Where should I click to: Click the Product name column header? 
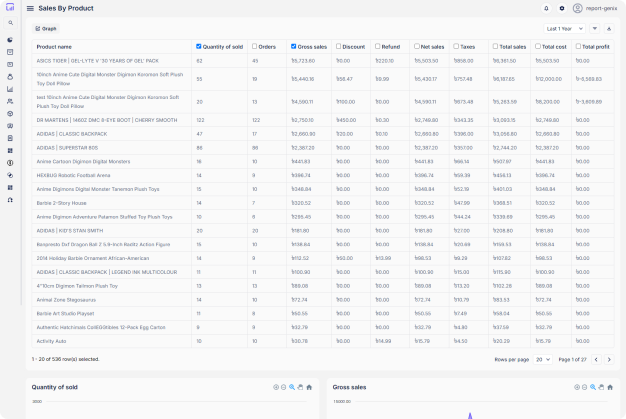coord(54,46)
